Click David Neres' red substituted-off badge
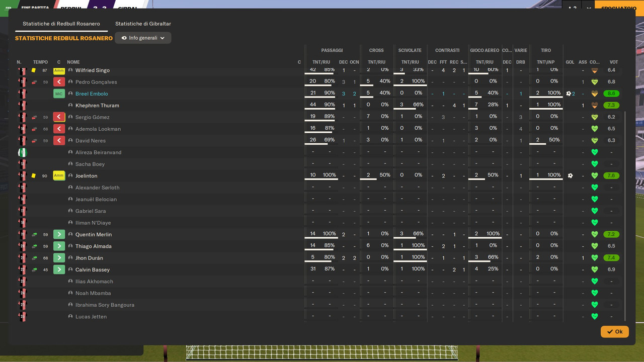This screenshot has height=362, width=644. 59,141
